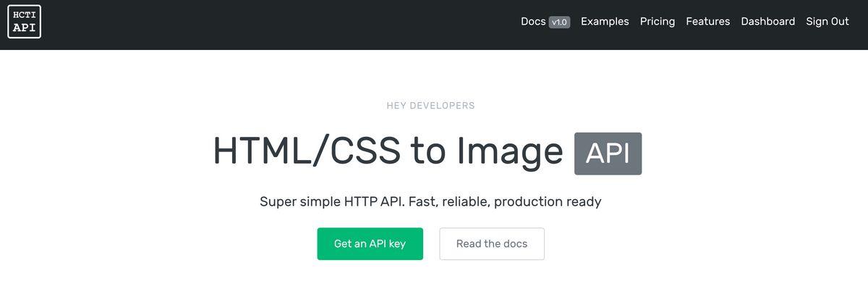Click the Super simple HTTP API tagline
The height and width of the screenshot is (302, 868).
430,201
